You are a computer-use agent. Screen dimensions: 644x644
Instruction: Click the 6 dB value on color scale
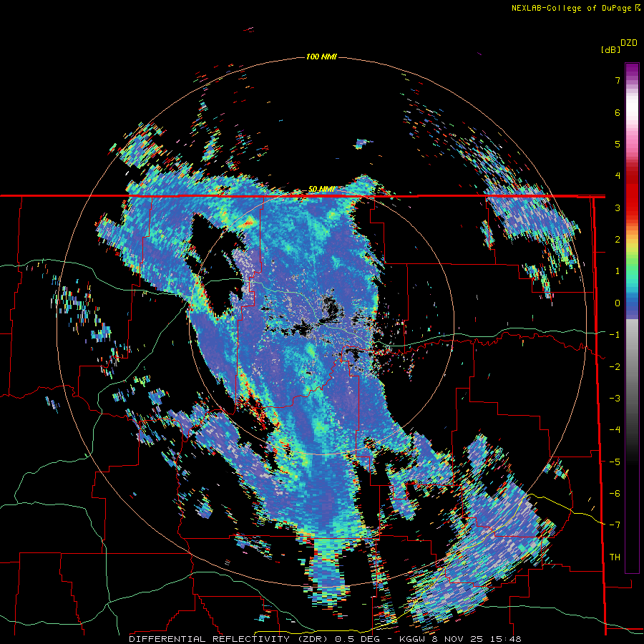coord(618,112)
